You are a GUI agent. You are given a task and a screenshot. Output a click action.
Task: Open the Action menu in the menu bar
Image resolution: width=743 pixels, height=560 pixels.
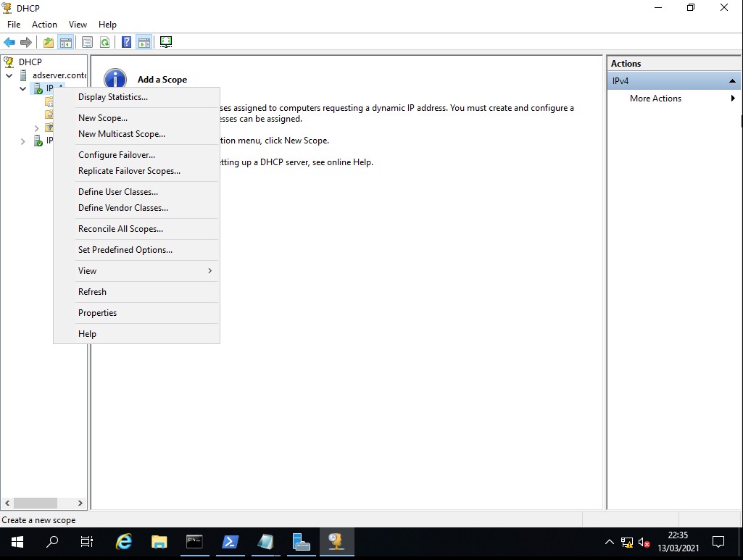coord(44,25)
